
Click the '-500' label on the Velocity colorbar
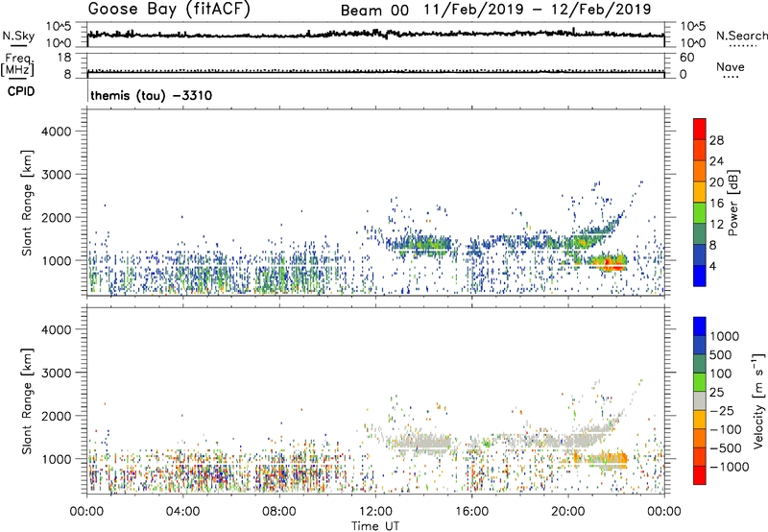pos(726,447)
